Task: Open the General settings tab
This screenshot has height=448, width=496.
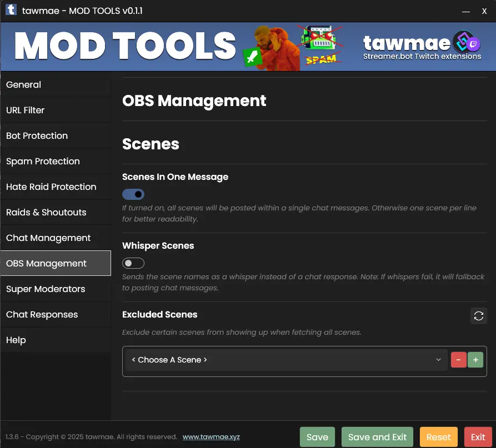Action: pos(56,84)
